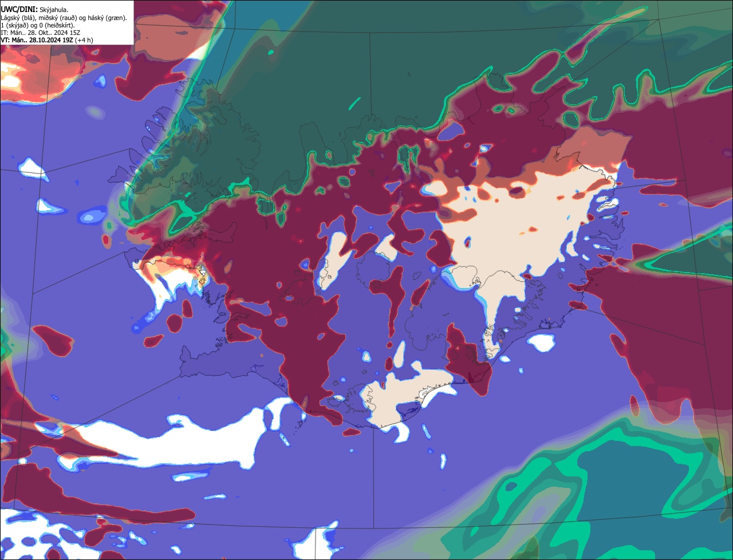Click the 'Lágský (blá), miðský (rauð)' legend line
This screenshot has width=733, height=560.
point(64,18)
